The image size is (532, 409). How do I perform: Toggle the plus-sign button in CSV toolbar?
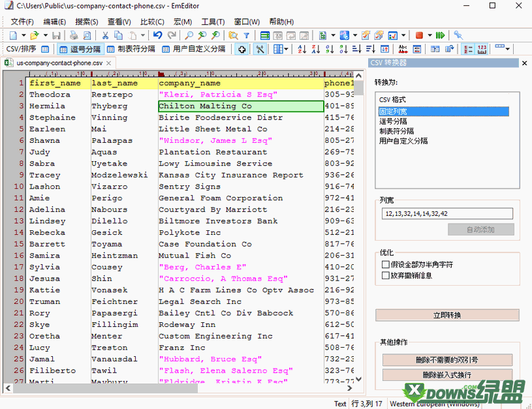(x=242, y=50)
